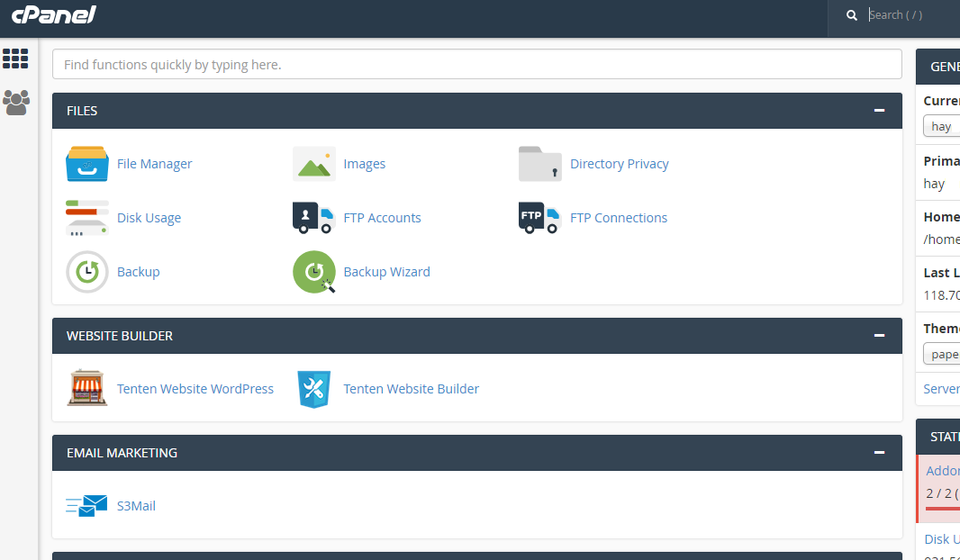
Task: Open the Disk Usage link
Action: pyautogui.click(x=149, y=217)
